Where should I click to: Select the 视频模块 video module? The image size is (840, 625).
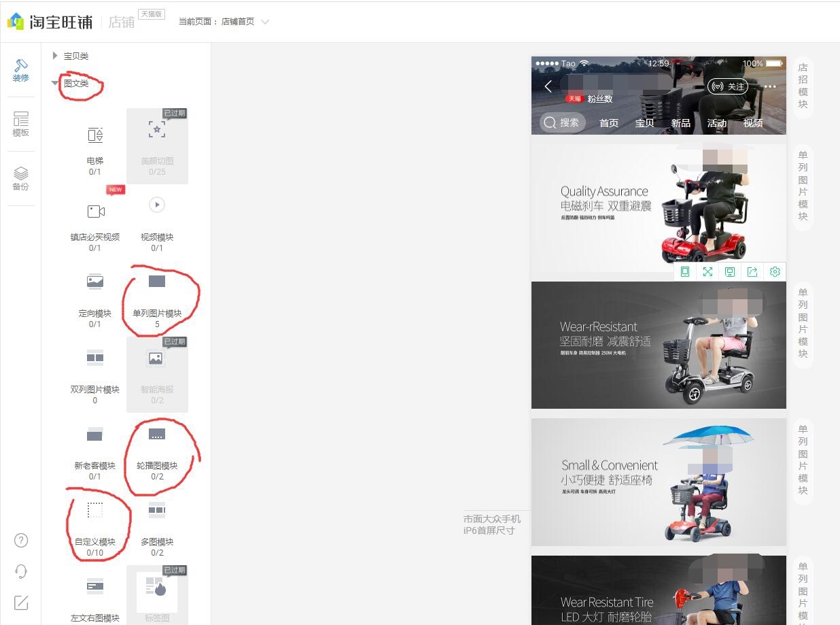point(157,222)
